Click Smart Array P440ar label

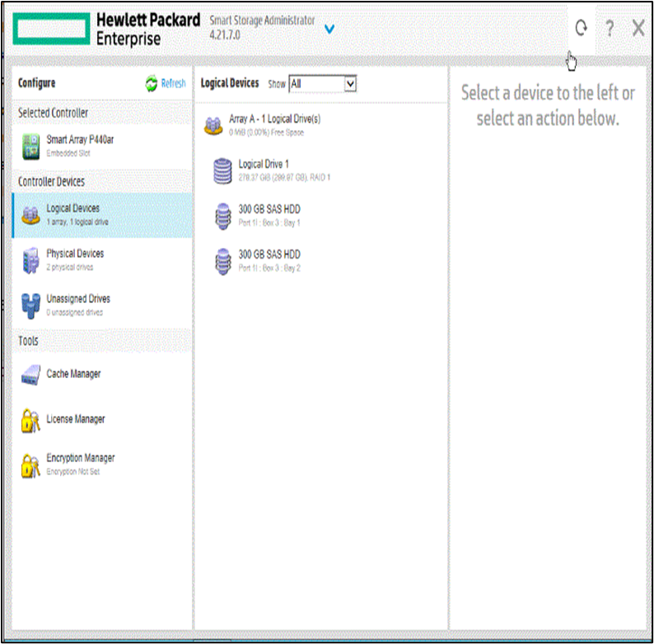pyautogui.click(x=80, y=139)
